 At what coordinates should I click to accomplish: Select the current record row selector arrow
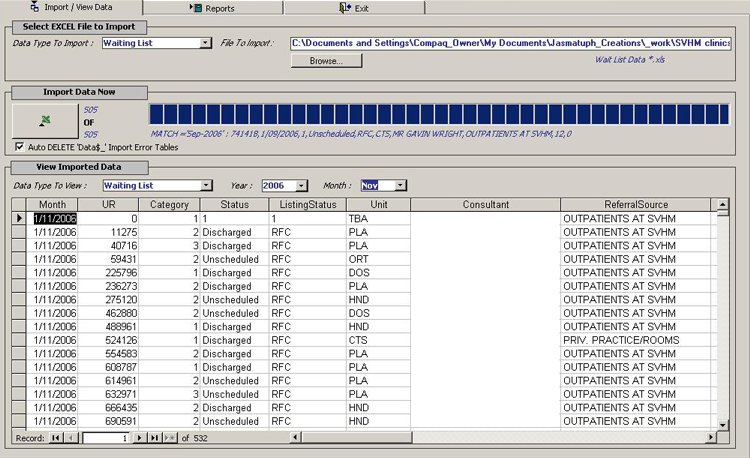click(19, 218)
